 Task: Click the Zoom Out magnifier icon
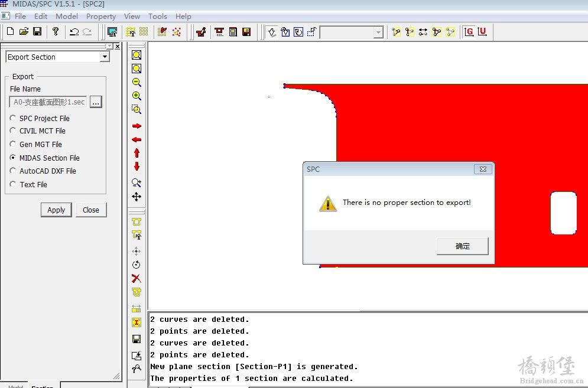[137, 82]
